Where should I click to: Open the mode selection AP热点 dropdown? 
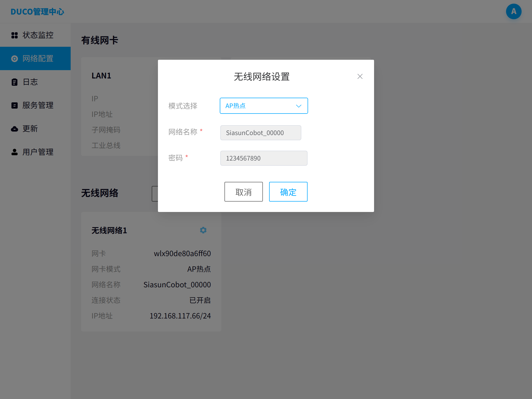(260, 106)
